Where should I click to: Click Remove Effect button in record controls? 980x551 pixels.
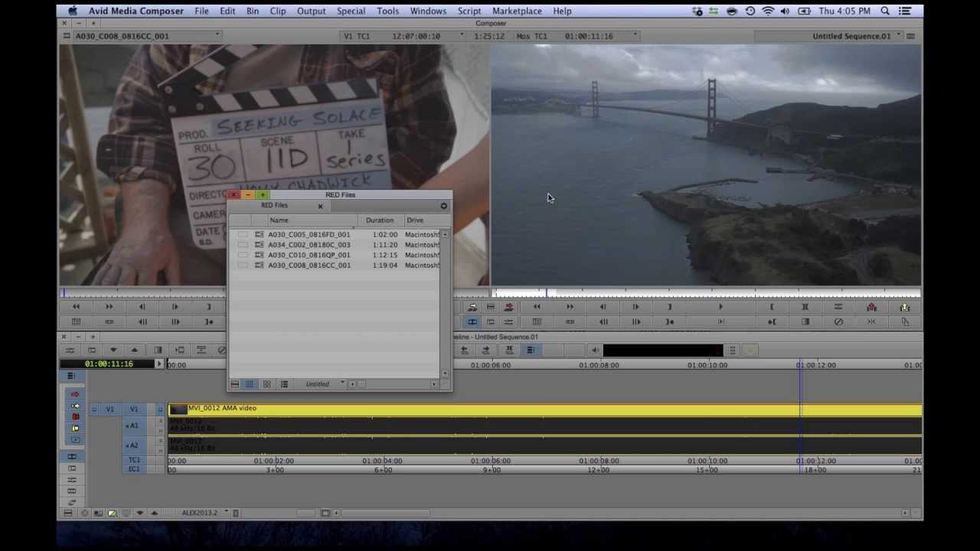(x=838, y=322)
